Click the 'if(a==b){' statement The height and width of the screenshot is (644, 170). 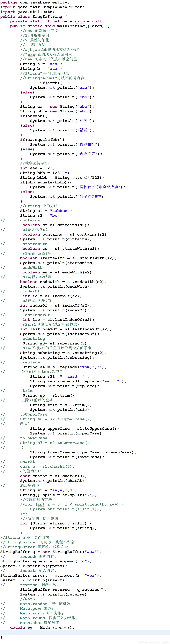pos(51,83)
